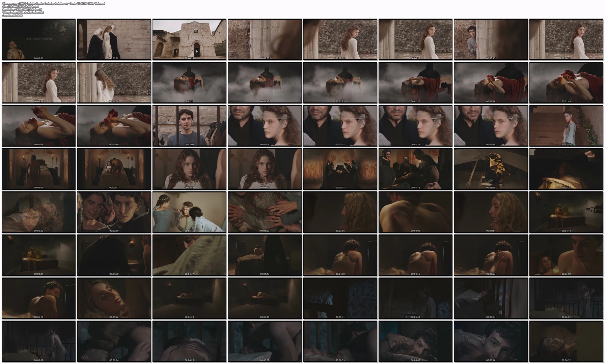Image resolution: width=606 pixels, height=364 pixels.
Task: Select the thumbnail at 00:00:51
Action: (566, 39)
